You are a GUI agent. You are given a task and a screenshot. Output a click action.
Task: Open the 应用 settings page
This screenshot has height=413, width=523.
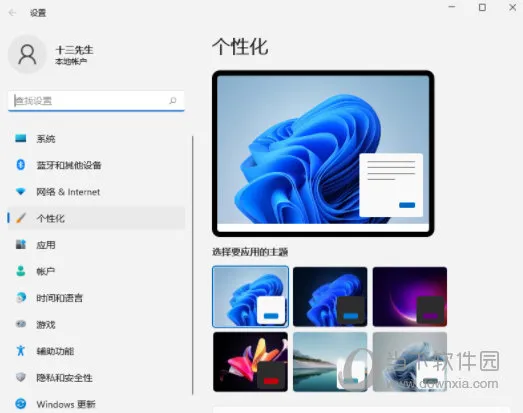click(96, 245)
